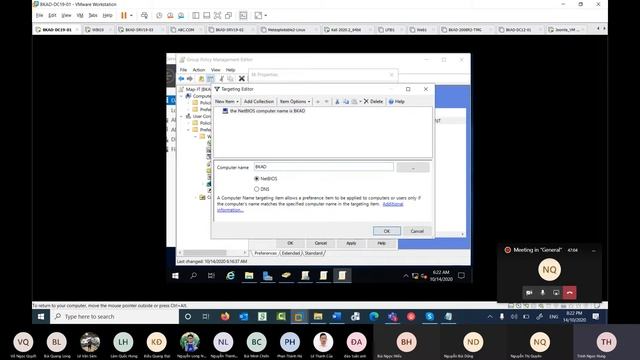The height and width of the screenshot is (360, 640).
Task: Pause the virtual machine from VMware toolbar
Action: (x=124, y=16)
